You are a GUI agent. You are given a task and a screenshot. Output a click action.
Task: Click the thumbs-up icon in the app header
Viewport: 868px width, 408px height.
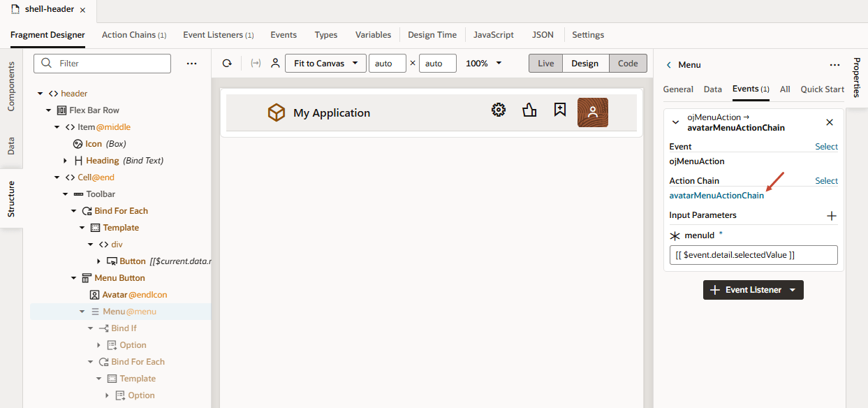pos(529,110)
